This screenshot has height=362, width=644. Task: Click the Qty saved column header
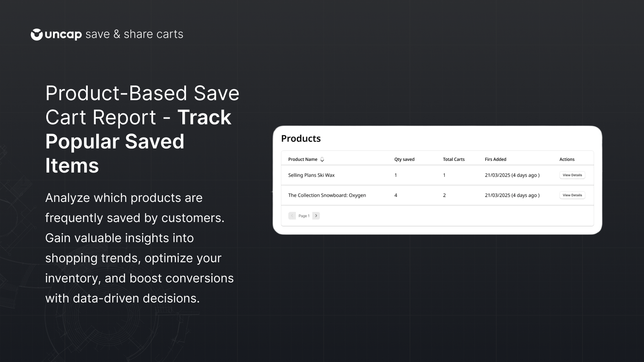(x=404, y=160)
